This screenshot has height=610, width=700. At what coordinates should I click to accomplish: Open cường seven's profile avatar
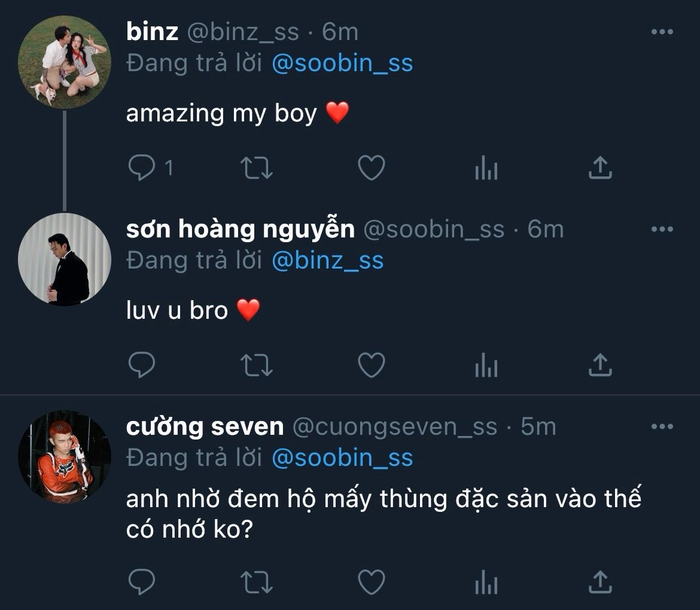pos(64,456)
